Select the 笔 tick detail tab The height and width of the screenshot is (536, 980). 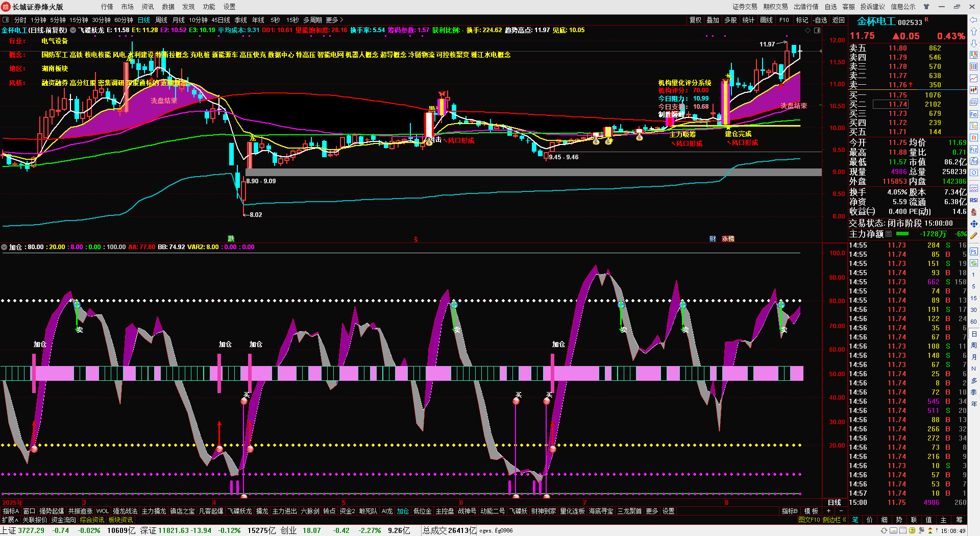click(855, 520)
